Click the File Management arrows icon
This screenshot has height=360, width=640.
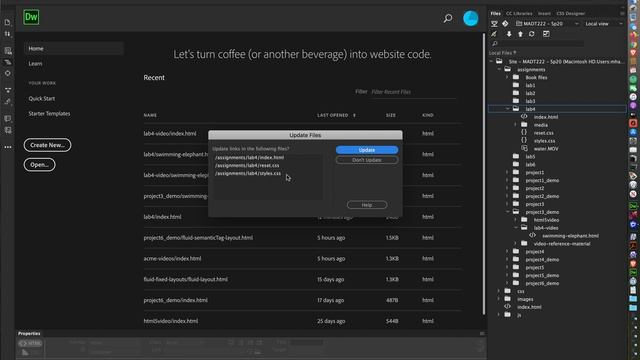pyautogui.click(x=7, y=34)
